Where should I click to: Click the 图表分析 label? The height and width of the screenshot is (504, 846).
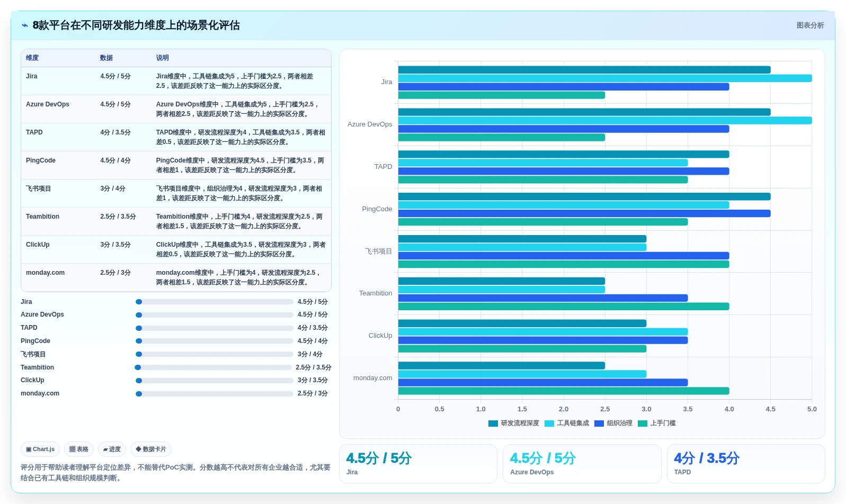(810, 25)
